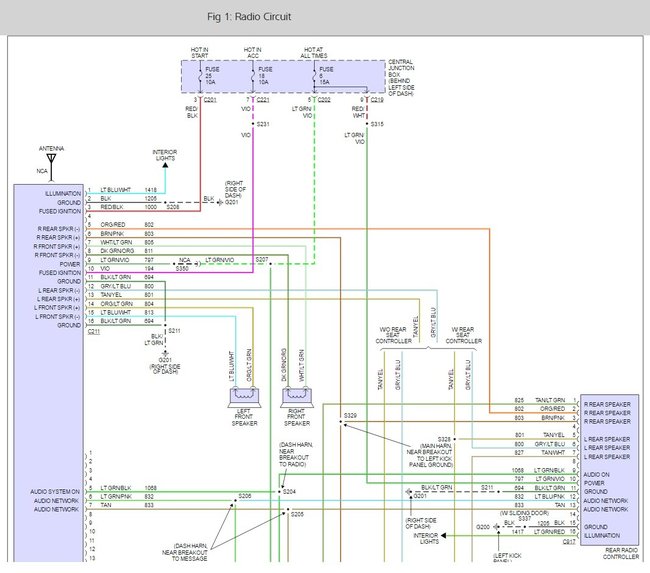The image size is (650, 573).
Task: Click splice label S350
Action: (x=182, y=269)
